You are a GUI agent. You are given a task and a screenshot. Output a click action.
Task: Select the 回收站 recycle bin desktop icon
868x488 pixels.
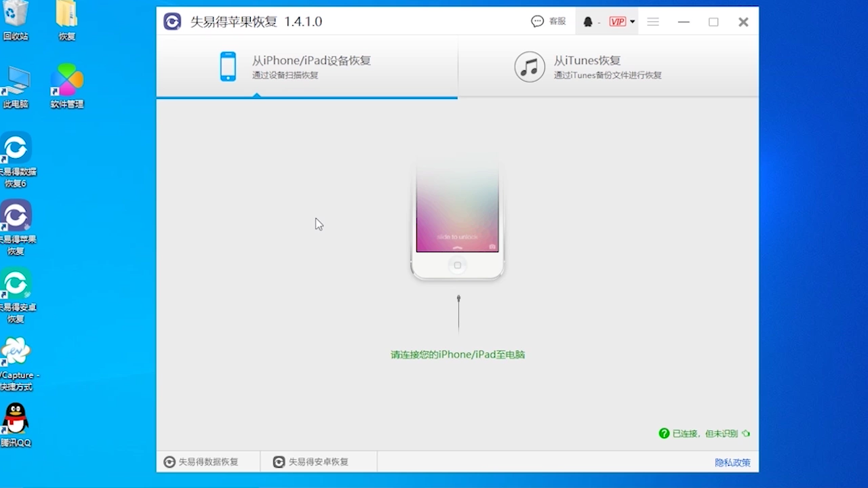point(16,20)
